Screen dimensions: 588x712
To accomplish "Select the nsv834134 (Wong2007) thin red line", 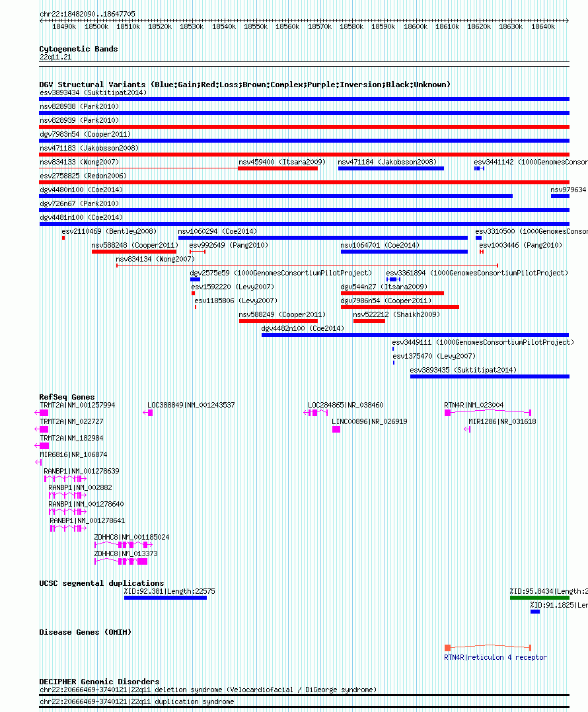I will pyautogui.click(x=307, y=266).
